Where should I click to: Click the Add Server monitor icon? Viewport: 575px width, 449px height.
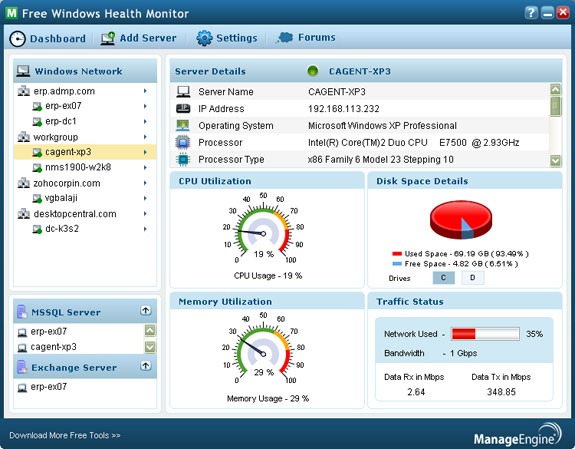[108, 38]
